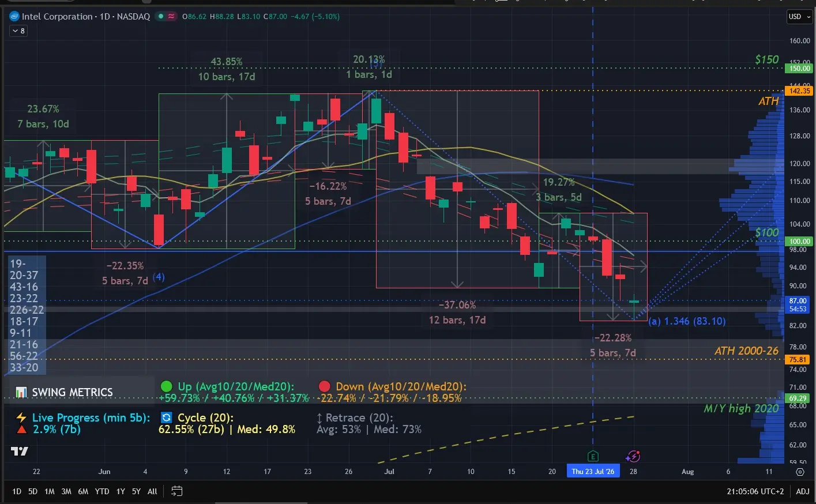This screenshot has height=504, width=816.
Task: Click the purple lightning event icon
Action: 633,457
